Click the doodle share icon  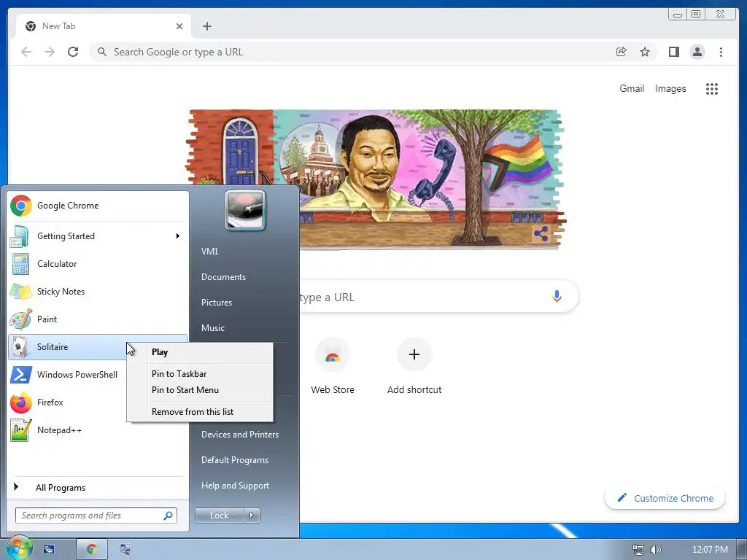(x=541, y=234)
